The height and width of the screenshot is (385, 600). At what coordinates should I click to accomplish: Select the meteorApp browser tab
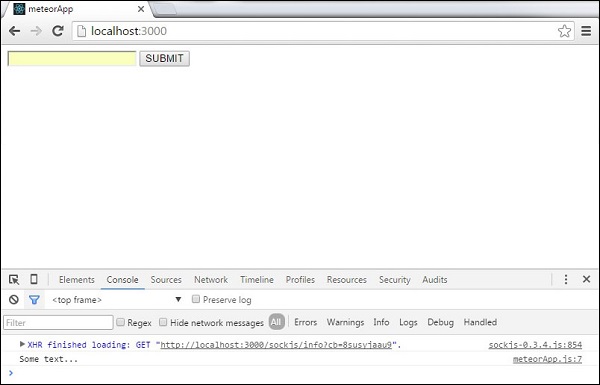[x=77, y=9]
